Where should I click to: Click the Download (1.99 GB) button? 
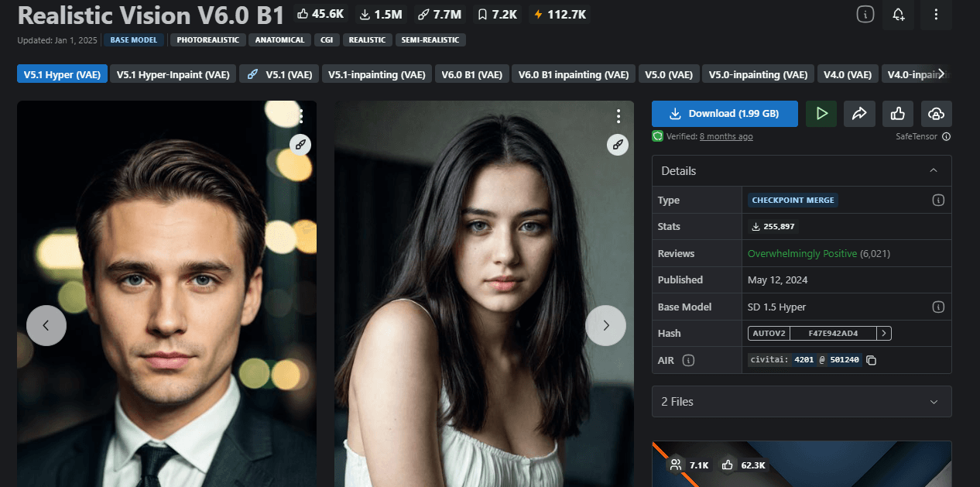[724, 113]
